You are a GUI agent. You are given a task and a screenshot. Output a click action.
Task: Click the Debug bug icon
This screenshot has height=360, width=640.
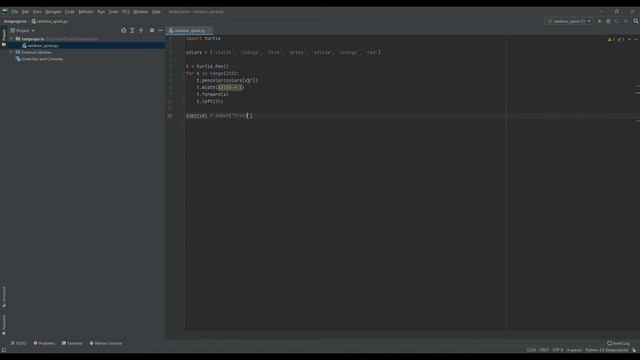pos(608,21)
